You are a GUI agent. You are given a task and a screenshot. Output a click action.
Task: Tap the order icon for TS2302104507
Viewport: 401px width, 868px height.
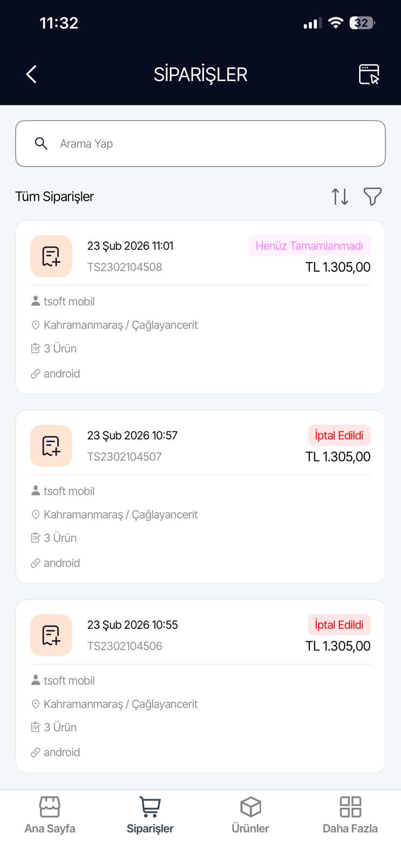51,445
